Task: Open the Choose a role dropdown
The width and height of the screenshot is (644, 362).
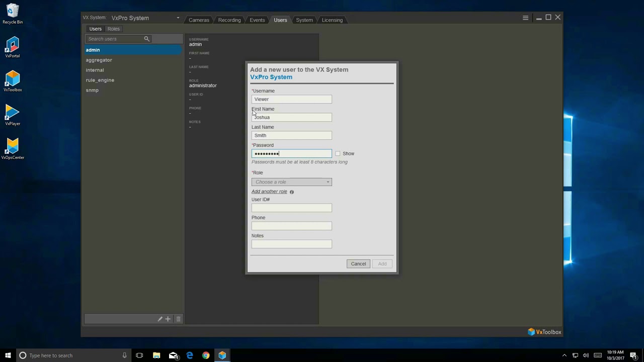Action: 292,182
